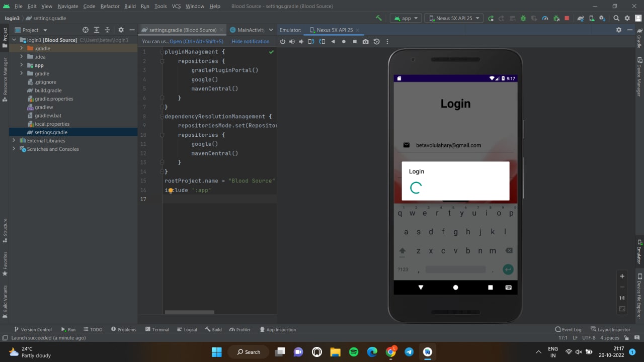The width and height of the screenshot is (644, 362).
Task: Open Layout Inspector tool window
Action: [610, 330]
